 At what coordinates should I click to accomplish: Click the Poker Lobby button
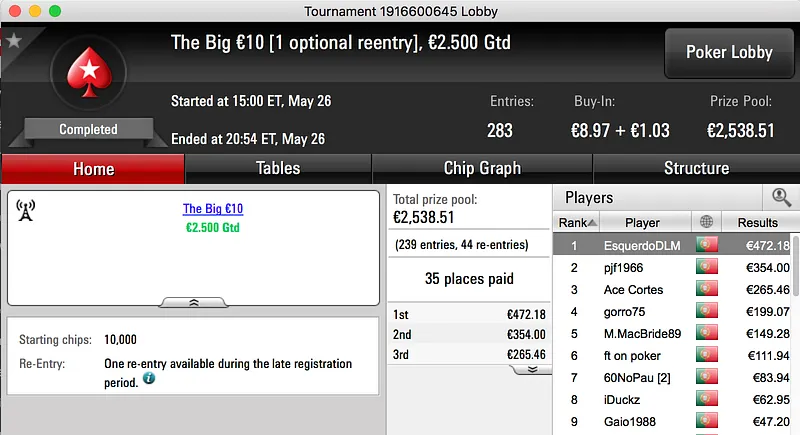point(729,52)
